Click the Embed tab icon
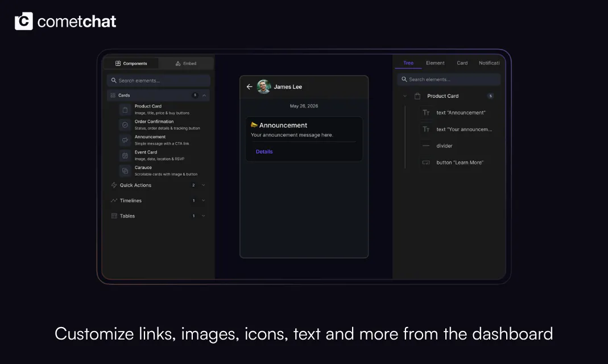Image resolution: width=608 pixels, height=364 pixels. pyautogui.click(x=178, y=63)
